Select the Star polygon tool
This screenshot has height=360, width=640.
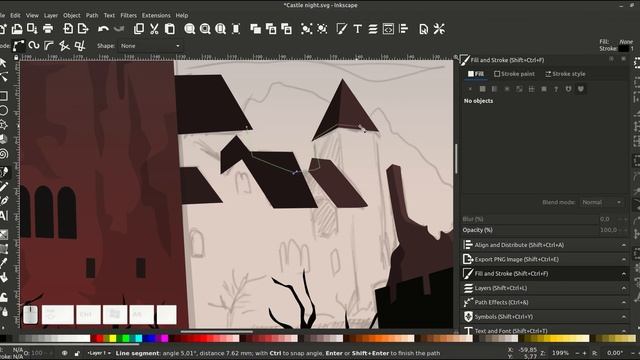coord(4,124)
